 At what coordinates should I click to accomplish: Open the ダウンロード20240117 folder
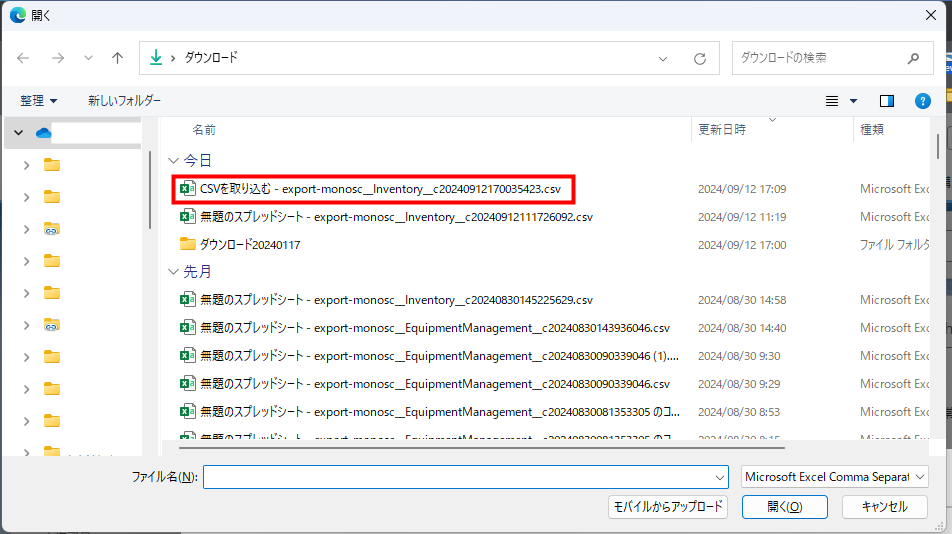coord(249,245)
